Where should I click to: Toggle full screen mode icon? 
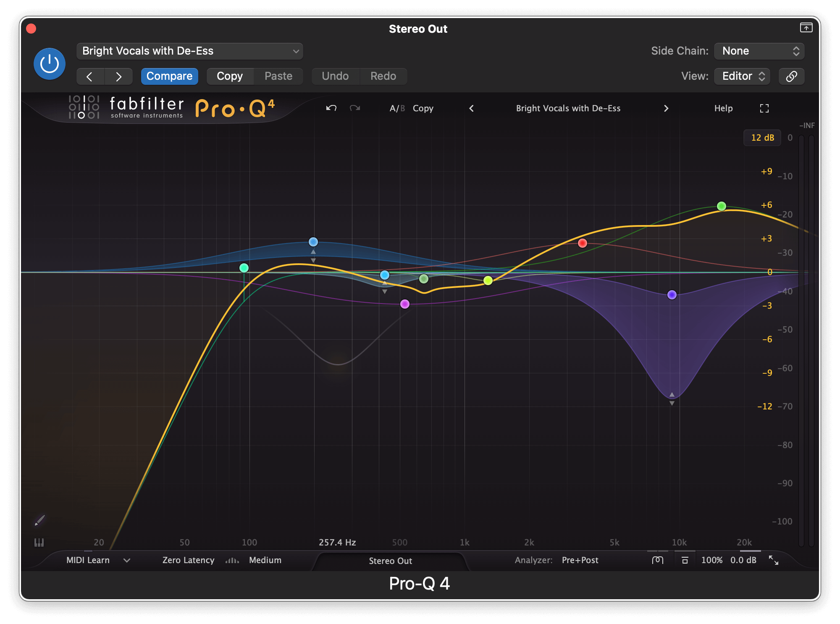coord(764,108)
